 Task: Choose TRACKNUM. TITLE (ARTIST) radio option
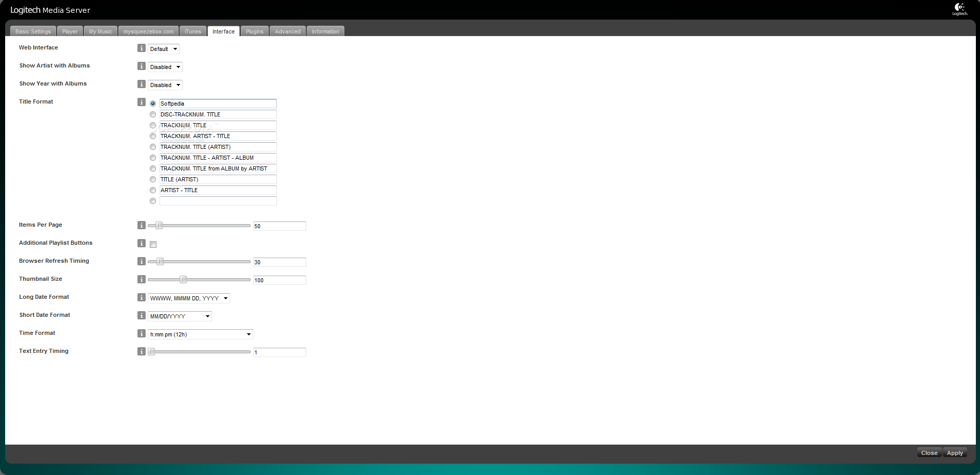pos(153,147)
